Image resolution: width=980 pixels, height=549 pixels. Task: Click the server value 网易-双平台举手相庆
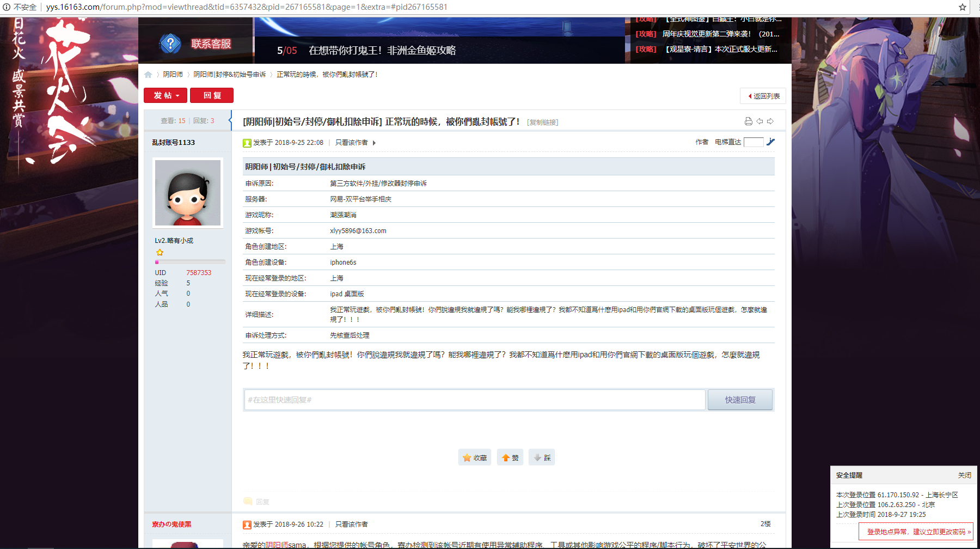[361, 199]
